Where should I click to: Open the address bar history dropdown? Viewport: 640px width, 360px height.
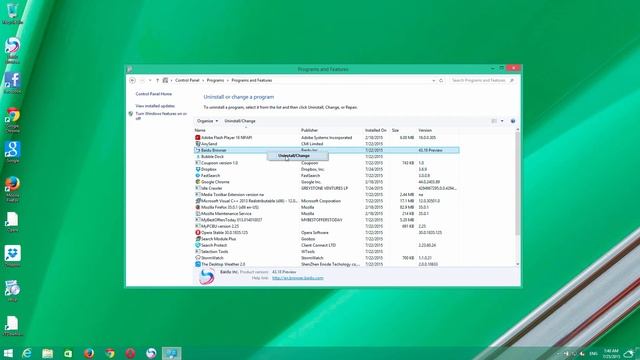pos(433,80)
